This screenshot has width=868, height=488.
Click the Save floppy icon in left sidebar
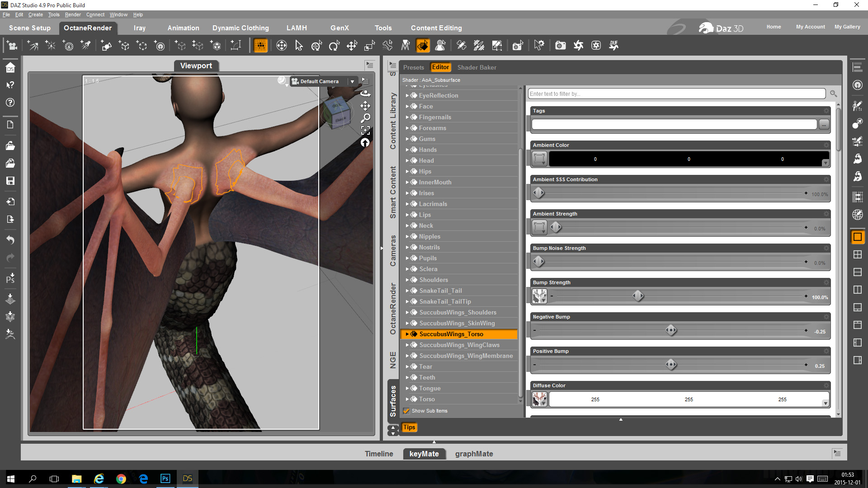coord(10,181)
